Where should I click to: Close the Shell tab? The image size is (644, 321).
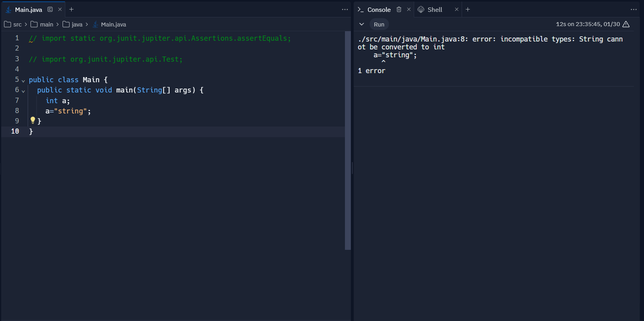[456, 9]
